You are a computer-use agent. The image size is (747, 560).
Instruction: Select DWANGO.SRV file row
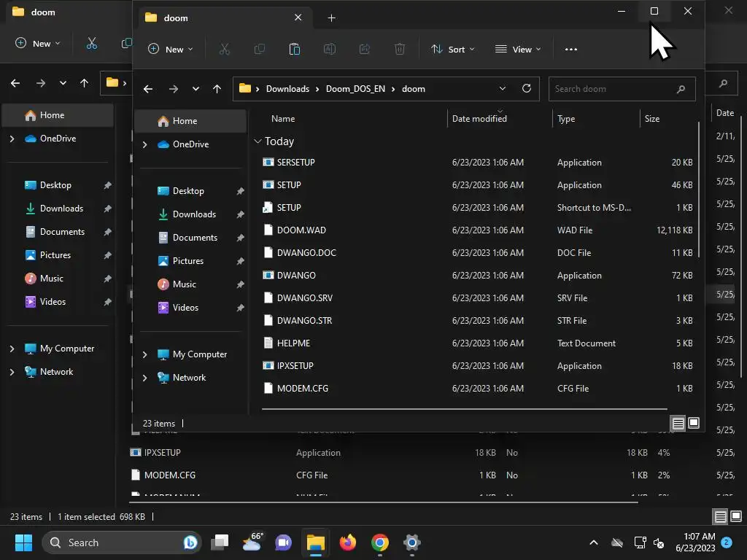pyautogui.click(x=478, y=298)
